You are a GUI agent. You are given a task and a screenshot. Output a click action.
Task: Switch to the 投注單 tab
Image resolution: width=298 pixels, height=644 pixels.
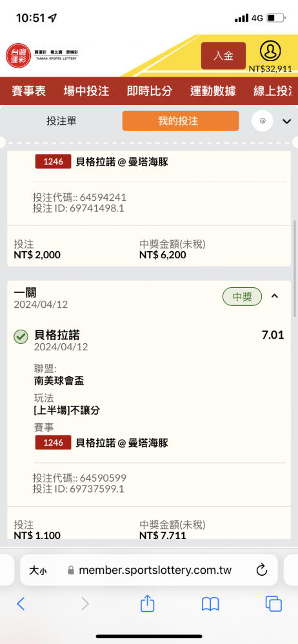[x=61, y=121]
